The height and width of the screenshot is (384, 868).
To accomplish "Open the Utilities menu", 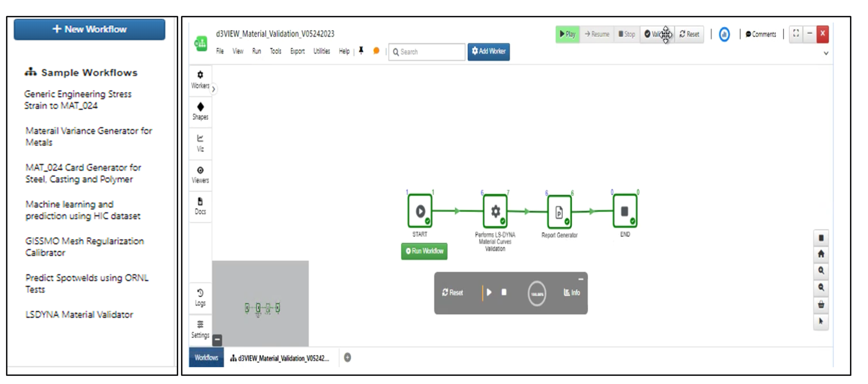I will 322,51.
